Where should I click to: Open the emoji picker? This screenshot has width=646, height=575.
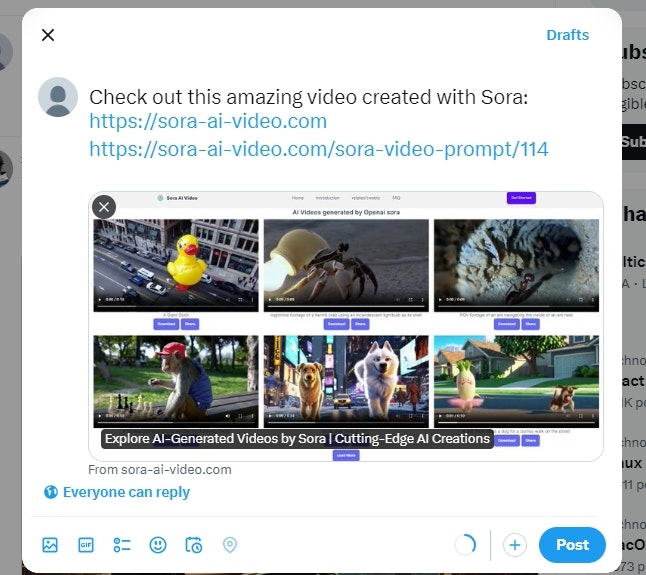tap(158, 545)
